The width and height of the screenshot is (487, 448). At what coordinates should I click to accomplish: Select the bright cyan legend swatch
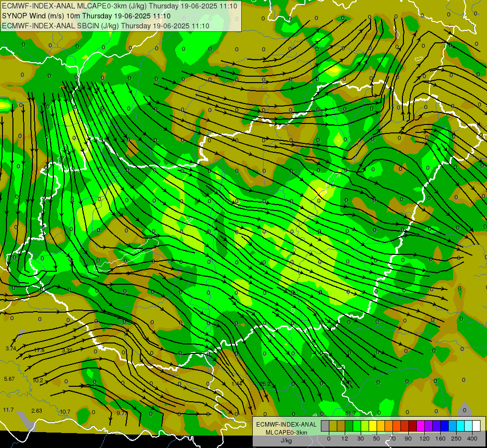460,426
